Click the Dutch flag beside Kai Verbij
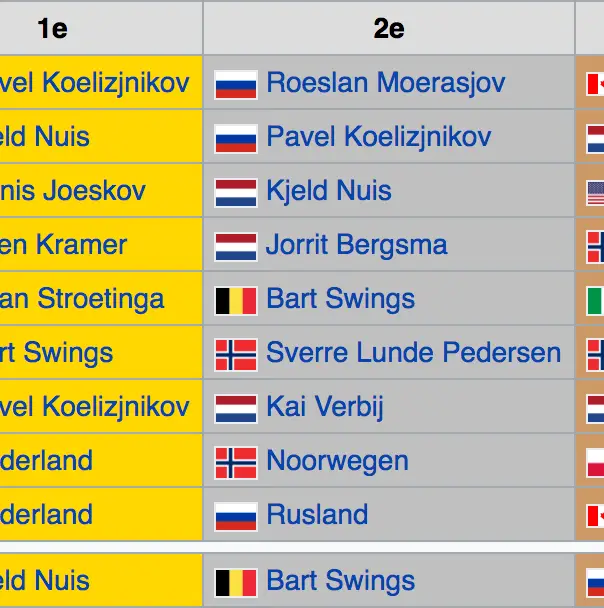The width and height of the screenshot is (604, 608). coord(236,407)
